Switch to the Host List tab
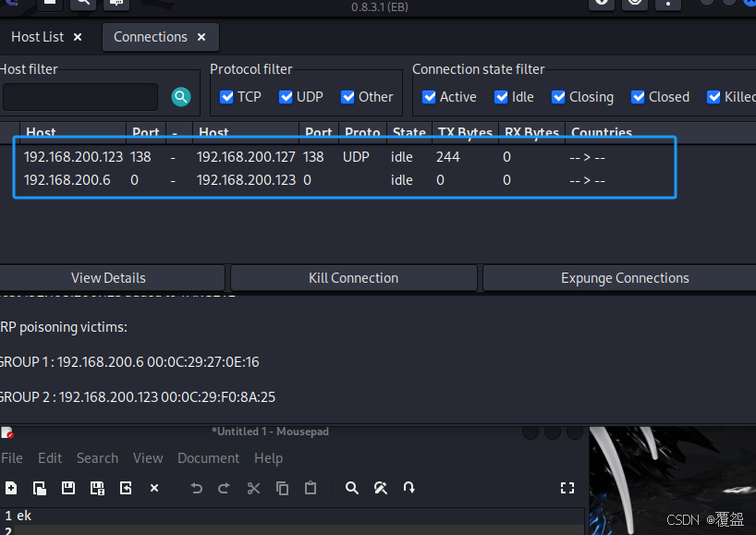This screenshot has height=535, width=756. coord(38,37)
